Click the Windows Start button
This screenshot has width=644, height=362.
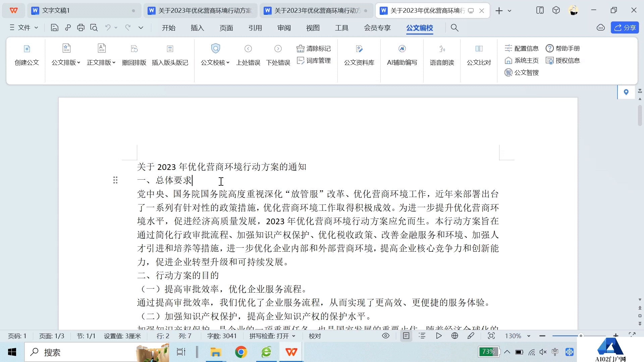point(12,352)
